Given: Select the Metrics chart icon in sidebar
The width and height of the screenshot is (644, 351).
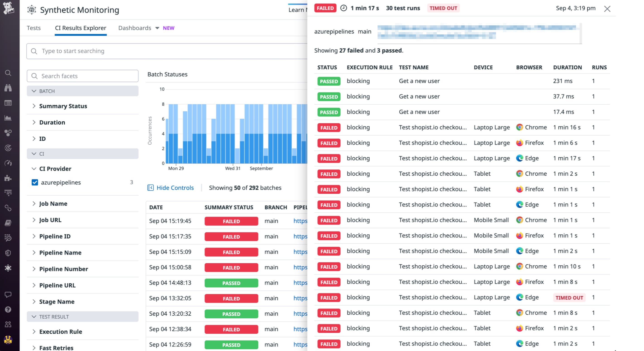Looking at the screenshot, I should 8,118.
